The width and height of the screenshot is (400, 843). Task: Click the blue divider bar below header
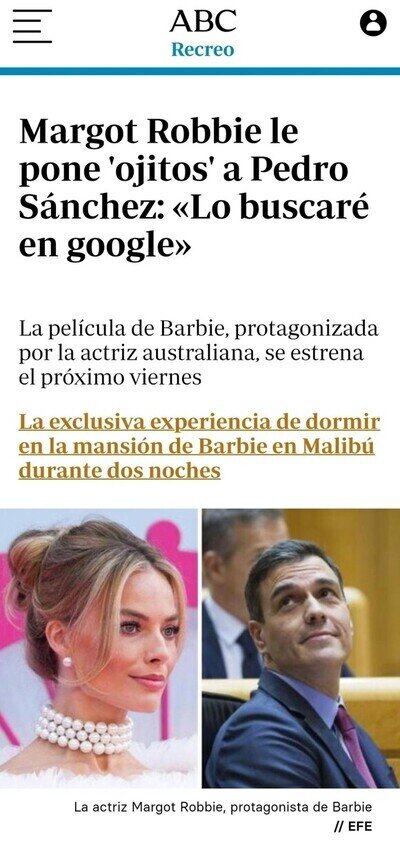click(x=200, y=71)
